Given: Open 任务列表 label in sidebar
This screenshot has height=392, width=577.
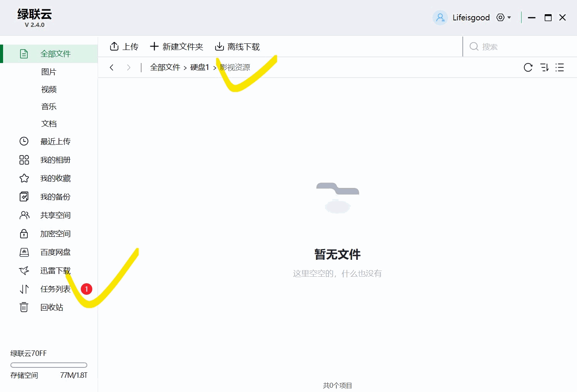Looking at the screenshot, I should [x=55, y=289].
